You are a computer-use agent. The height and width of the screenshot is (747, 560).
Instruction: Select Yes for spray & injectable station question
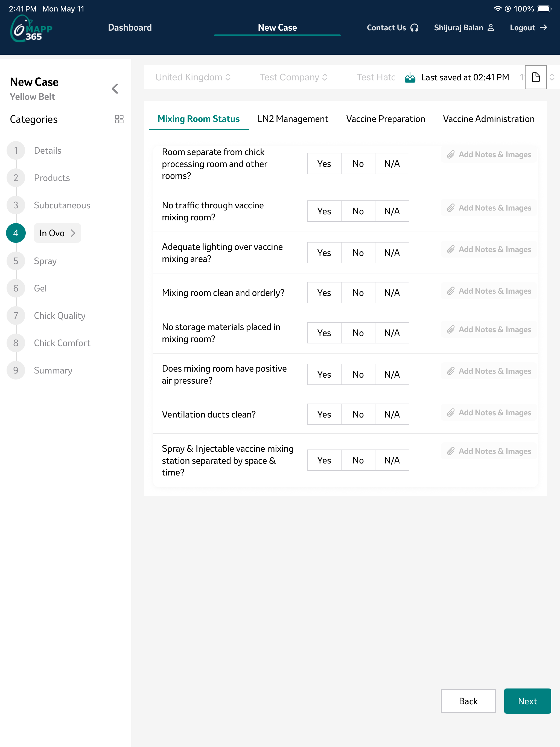[324, 460]
